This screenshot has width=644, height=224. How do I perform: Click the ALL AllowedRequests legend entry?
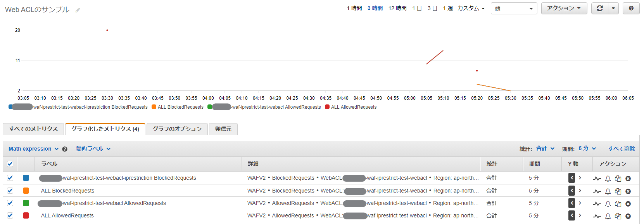click(351, 107)
